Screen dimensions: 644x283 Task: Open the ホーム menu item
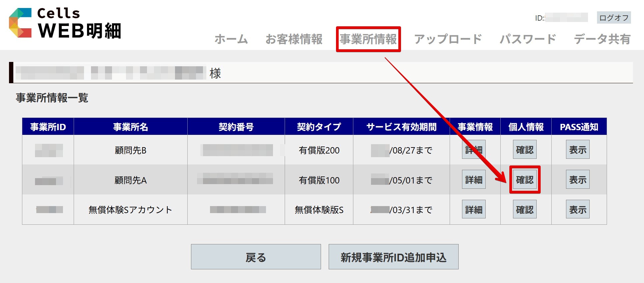(231, 39)
